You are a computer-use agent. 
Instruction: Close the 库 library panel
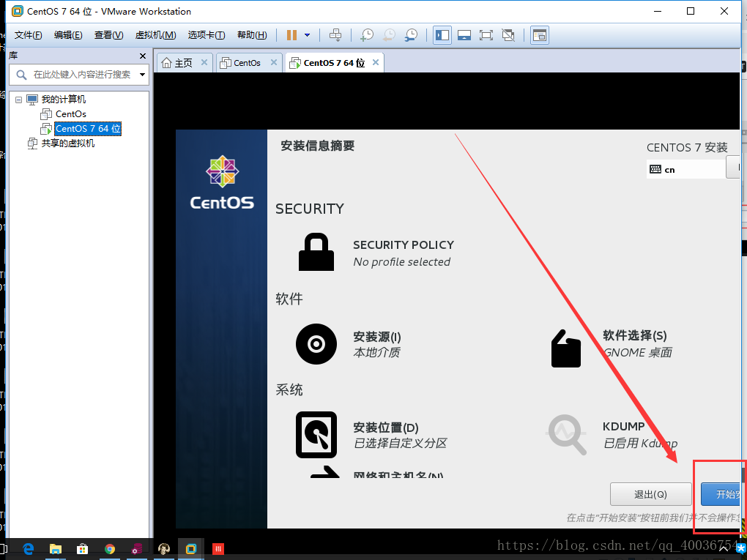coord(143,56)
